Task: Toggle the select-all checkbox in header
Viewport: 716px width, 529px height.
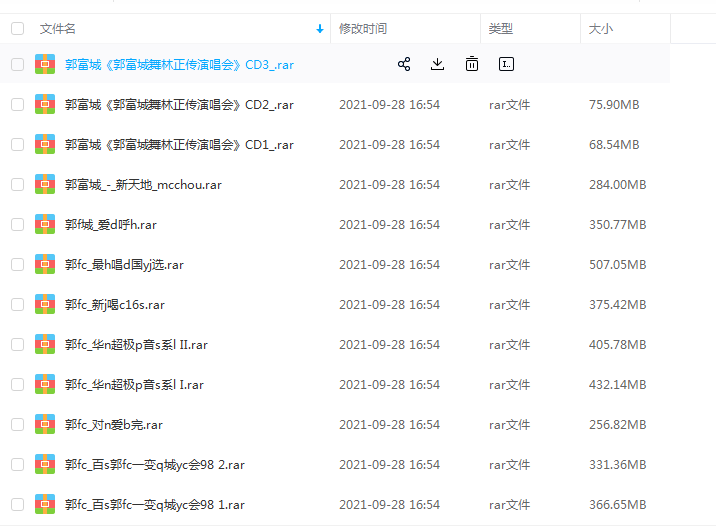Action: click(17, 29)
